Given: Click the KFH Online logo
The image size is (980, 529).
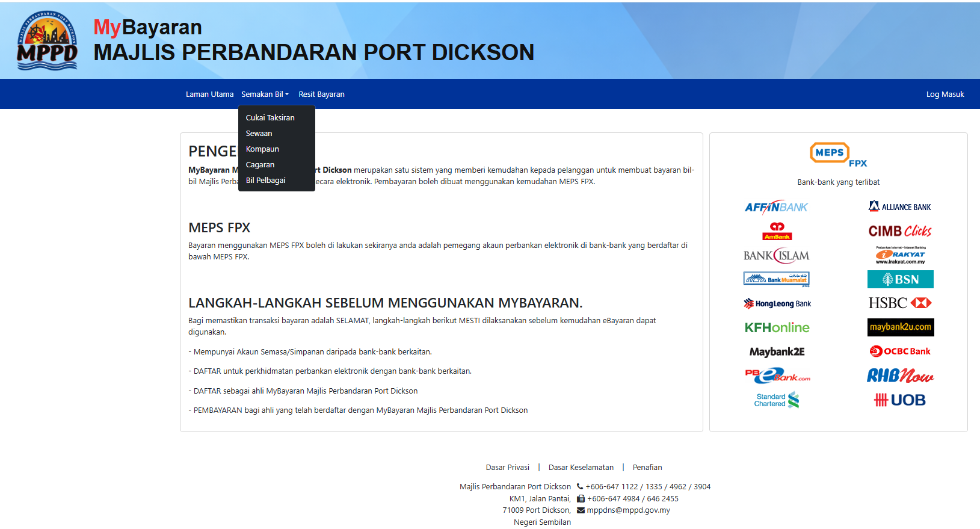Looking at the screenshot, I should click(777, 327).
